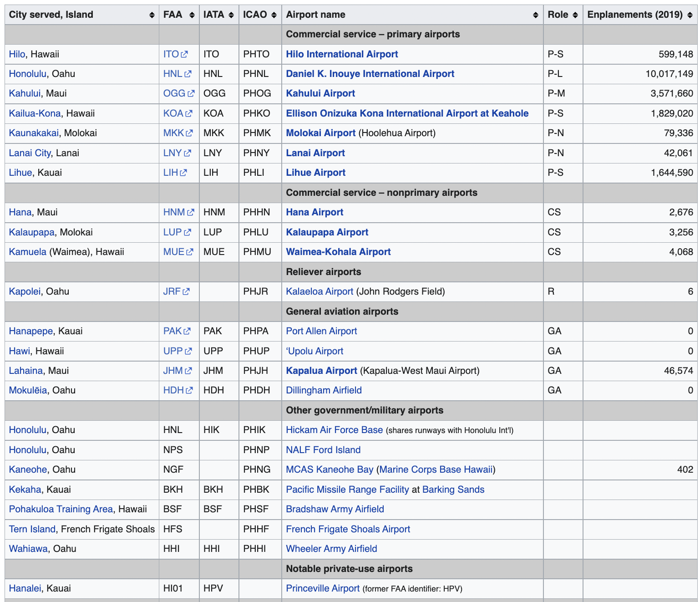This screenshot has width=700, height=602.
Task: Open external FAA link for HNL
Action: point(177,74)
